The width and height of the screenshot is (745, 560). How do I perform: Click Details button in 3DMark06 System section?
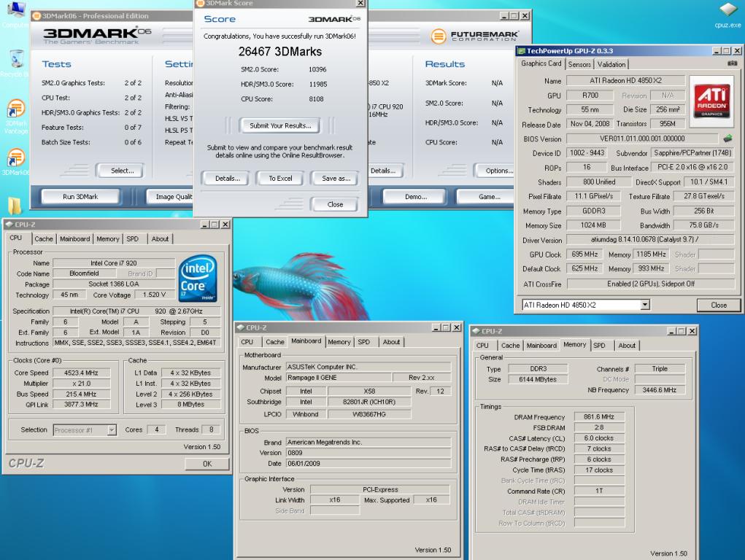[385, 171]
